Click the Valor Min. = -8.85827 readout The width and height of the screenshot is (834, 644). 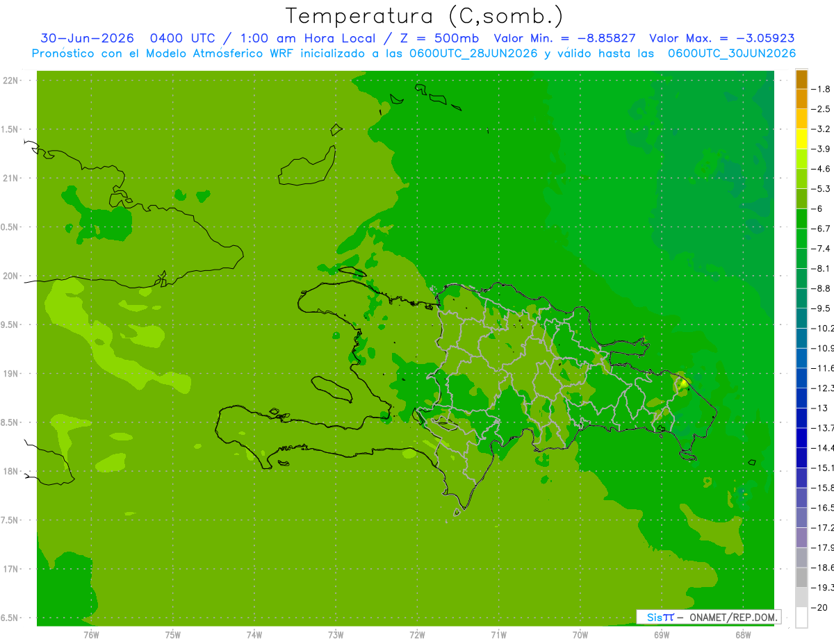pos(564,38)
